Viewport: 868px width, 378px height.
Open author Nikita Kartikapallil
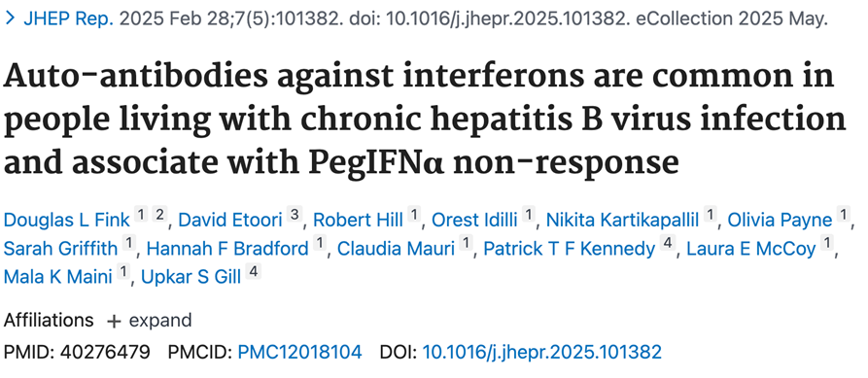click(623, 220)
